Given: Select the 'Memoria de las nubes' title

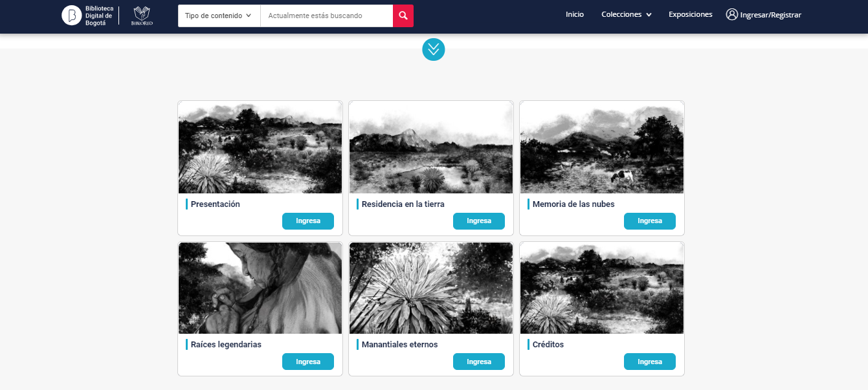Looking at the screenshot, I should tap(573, 204).
